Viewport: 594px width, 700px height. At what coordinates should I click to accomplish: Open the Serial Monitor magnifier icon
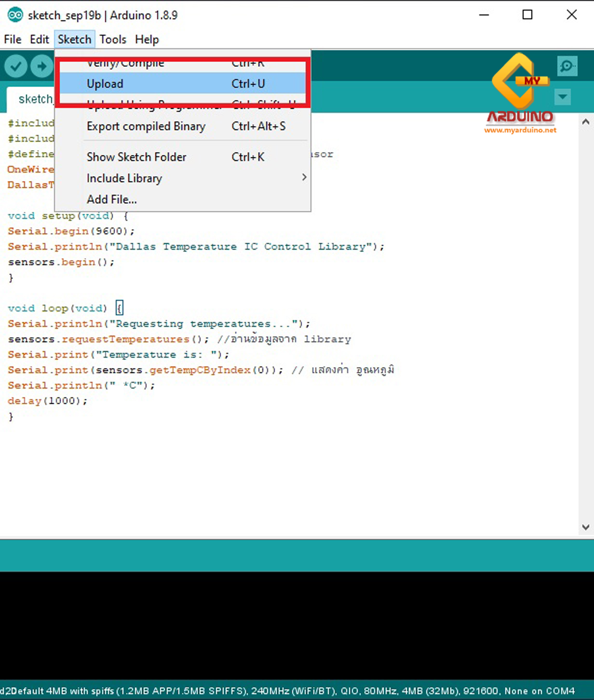(x=567, y=66)
